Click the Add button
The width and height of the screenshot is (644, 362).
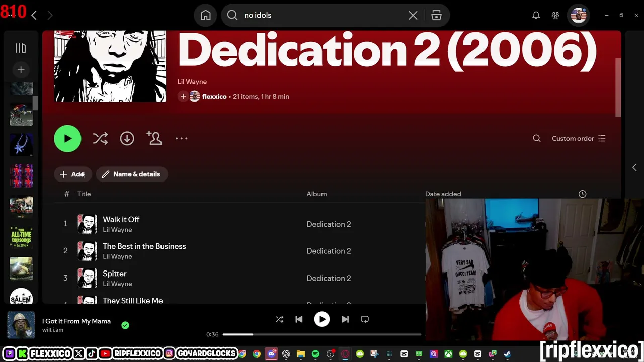pos(73,174)
